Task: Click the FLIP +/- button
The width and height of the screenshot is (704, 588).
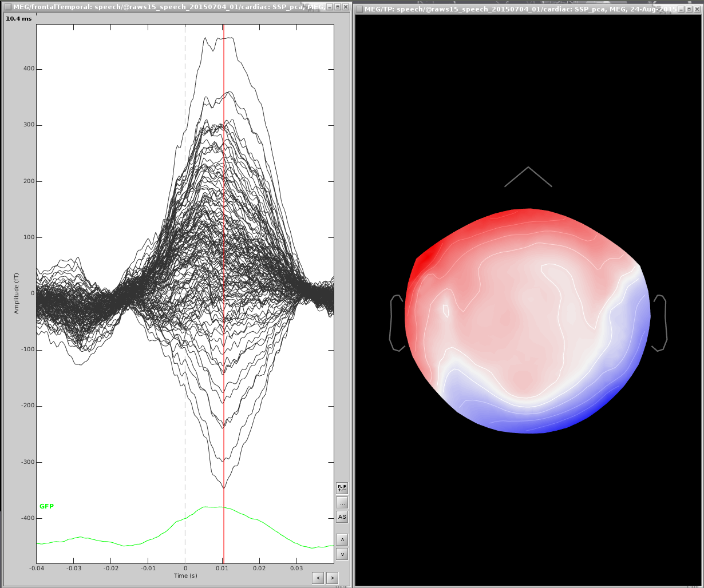Action: pos(342,488)
